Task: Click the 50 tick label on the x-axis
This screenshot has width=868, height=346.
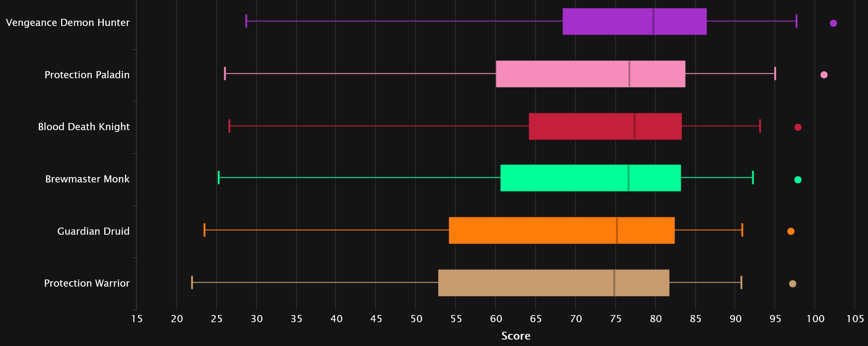Action: pyautogui.click(x=416, y=319)
